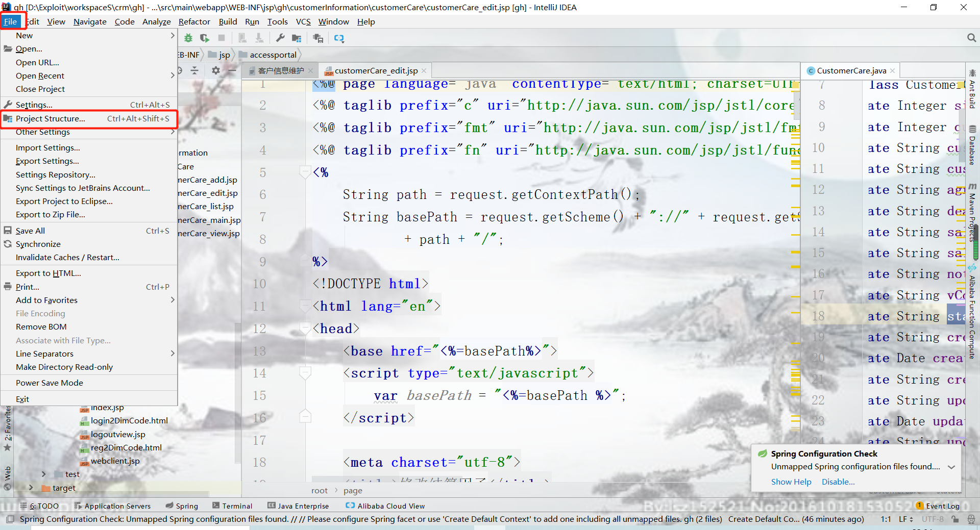Open the Web tool window
Viewport: 980px width, 530px height.
click(7, 478)
